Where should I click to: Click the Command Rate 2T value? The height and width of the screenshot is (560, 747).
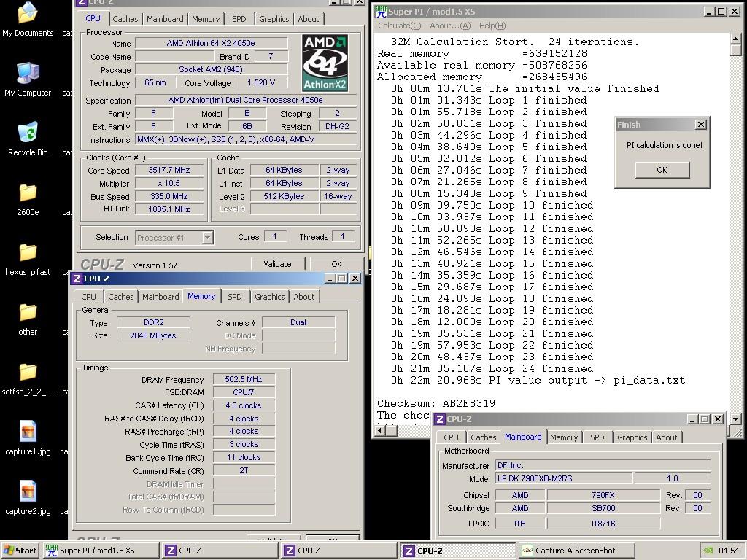[x=244, y=470]
